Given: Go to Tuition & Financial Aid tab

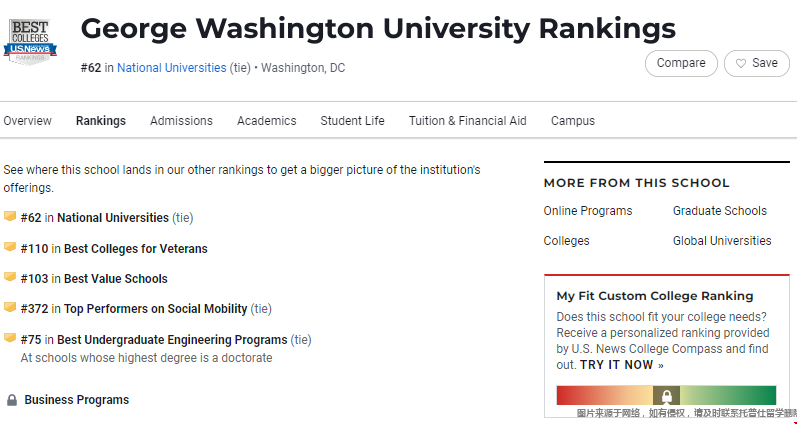Looking at the screenshot, I should point(467,121).
